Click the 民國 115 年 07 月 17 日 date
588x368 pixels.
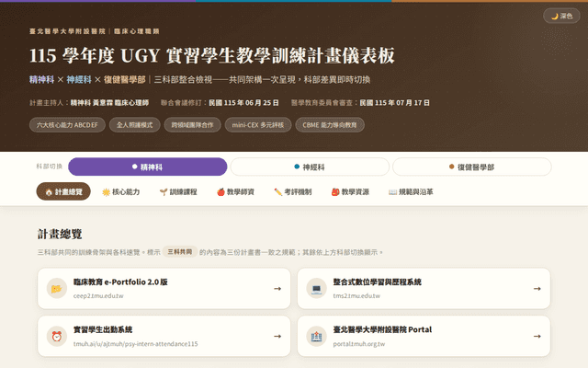(394, 102)
